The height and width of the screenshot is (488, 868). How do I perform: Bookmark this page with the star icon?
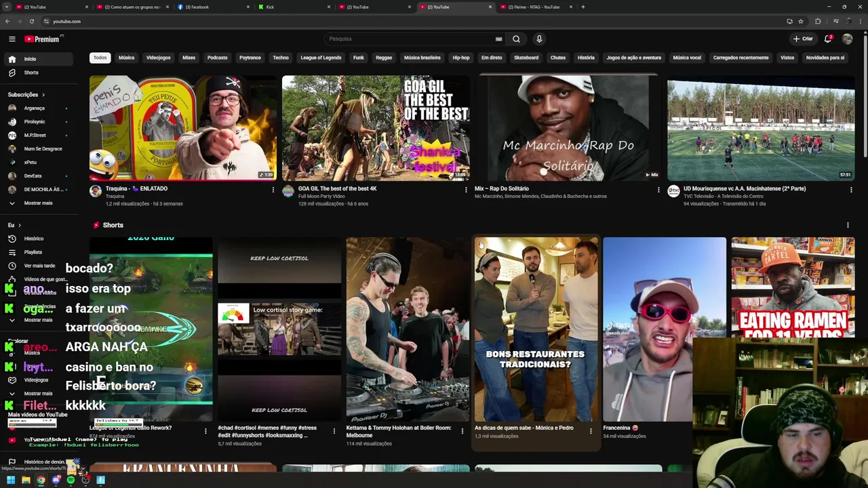tap(801, 21)
